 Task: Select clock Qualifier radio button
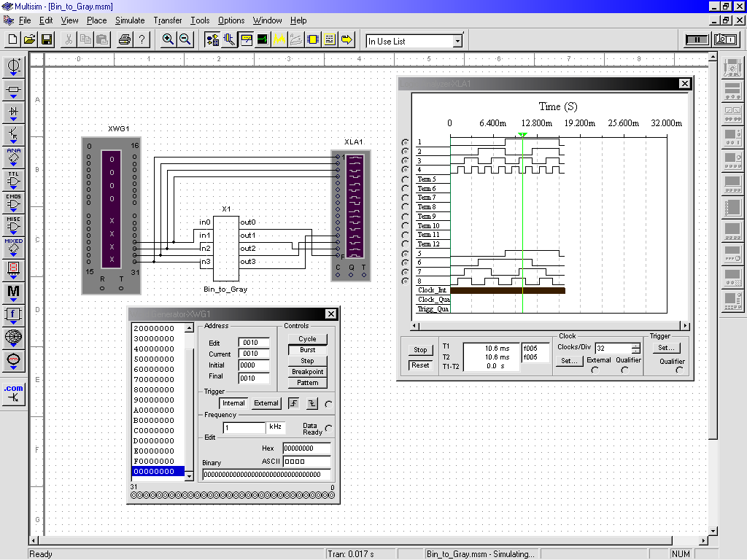pos(624,370)
